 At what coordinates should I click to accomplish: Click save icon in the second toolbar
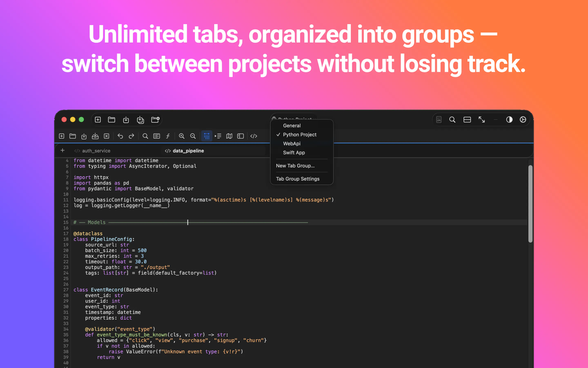coord(84,136)
